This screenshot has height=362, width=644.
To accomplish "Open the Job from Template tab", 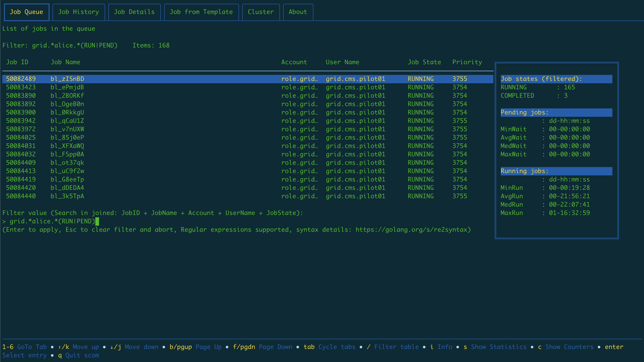I will pos(201,12).
